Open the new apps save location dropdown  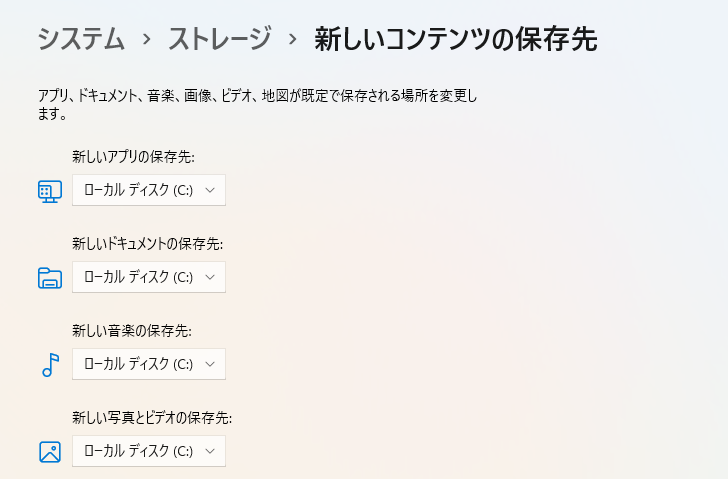point(149,190)
